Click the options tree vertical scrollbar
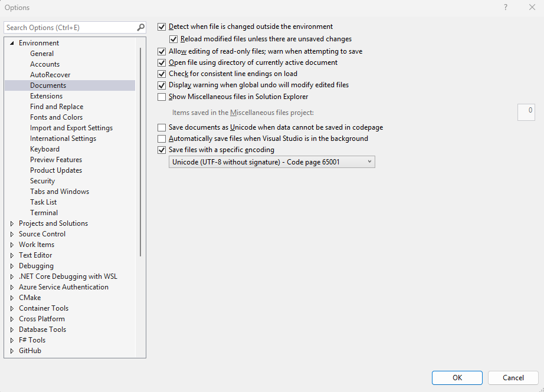This screenshot has height=392, width=544. (140, 153)
